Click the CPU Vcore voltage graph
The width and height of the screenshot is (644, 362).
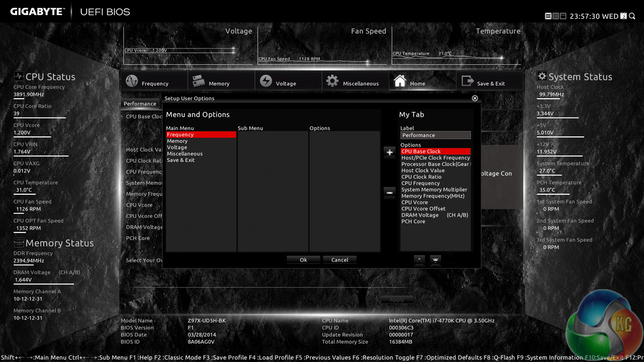point(188,46)
